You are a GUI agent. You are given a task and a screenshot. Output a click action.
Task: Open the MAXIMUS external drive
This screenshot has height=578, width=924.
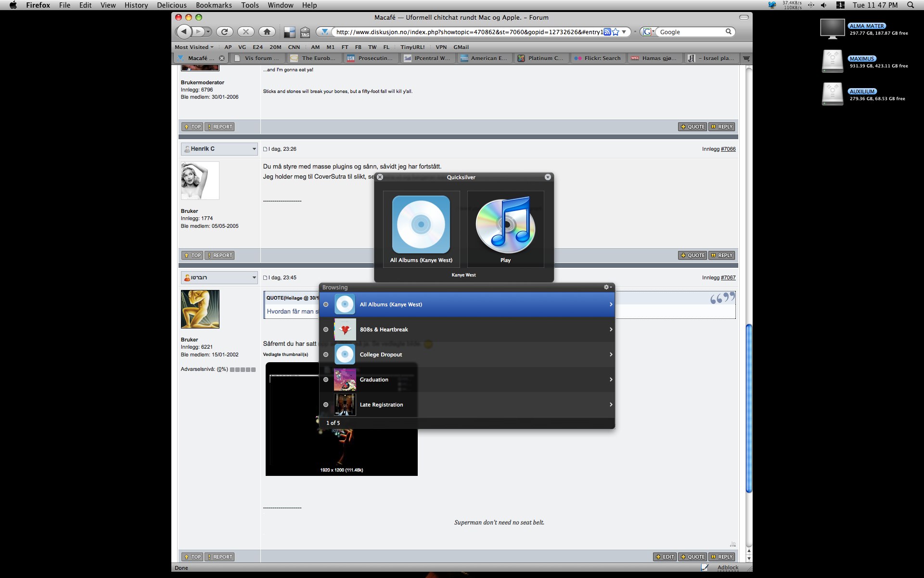click(x=833, y=61)
